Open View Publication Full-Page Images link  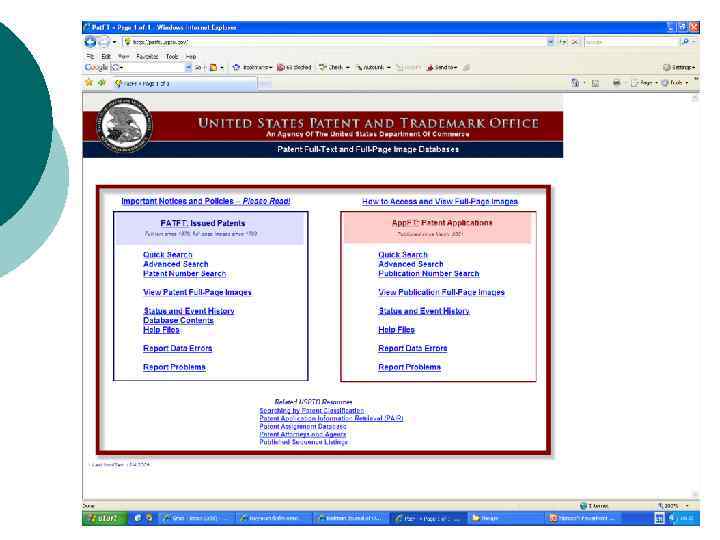(441, 292)
